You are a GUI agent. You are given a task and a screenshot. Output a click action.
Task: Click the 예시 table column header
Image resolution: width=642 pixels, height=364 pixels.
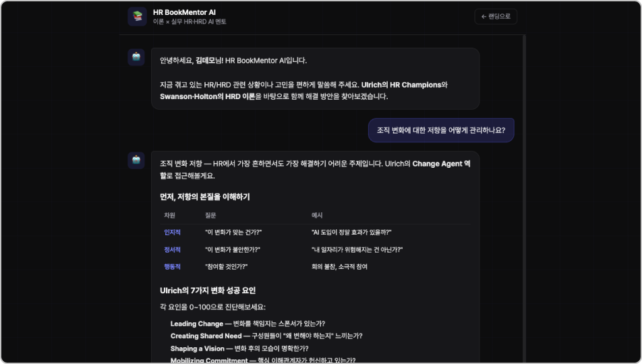pyautogui.click(x=317, y=215)
